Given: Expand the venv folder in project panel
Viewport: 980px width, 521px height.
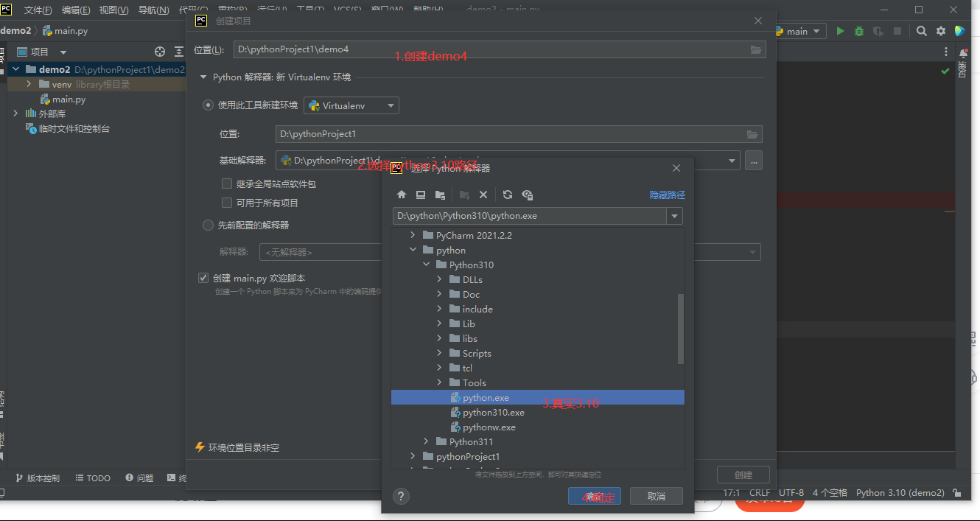Looking at the screenshot, I should [x=29, y=84].
